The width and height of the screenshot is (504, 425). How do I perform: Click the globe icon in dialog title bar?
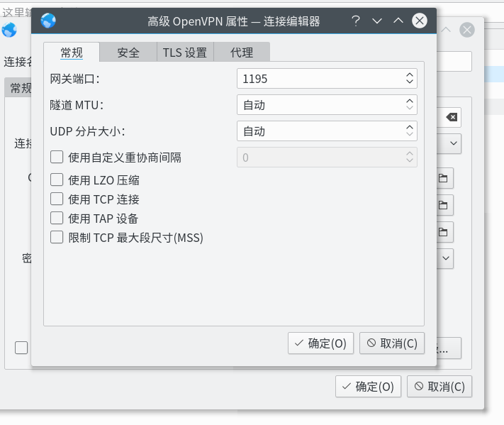click(x=48, y=21)
